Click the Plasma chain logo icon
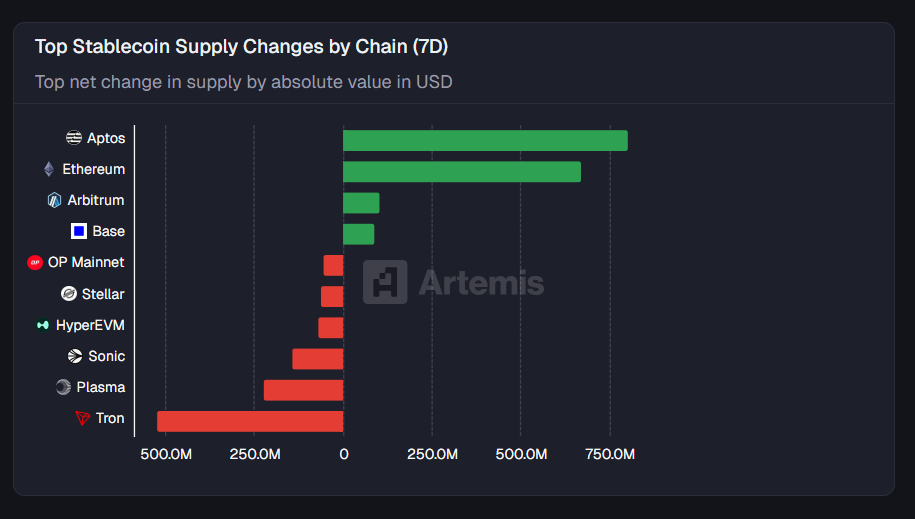 tap(63, 387)
